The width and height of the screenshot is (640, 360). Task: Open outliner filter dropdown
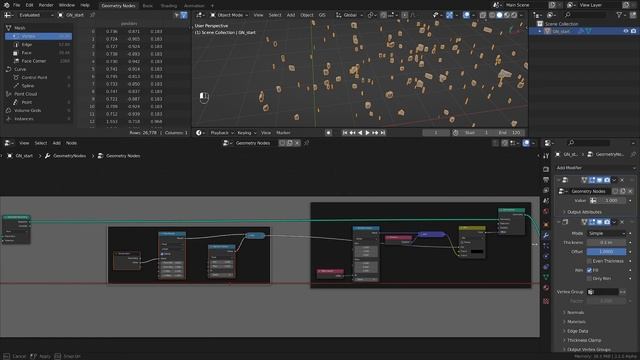click(621, 15)
